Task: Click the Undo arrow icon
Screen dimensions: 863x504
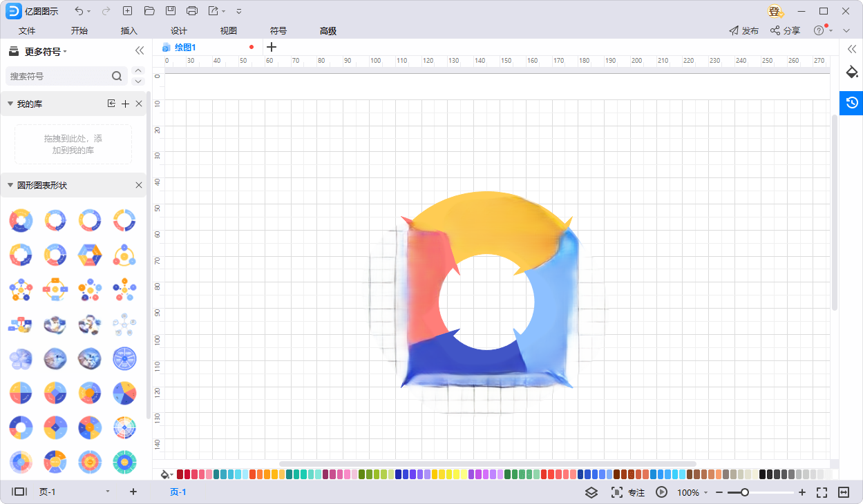Action: pyautogui.click(x=79, y=11)
